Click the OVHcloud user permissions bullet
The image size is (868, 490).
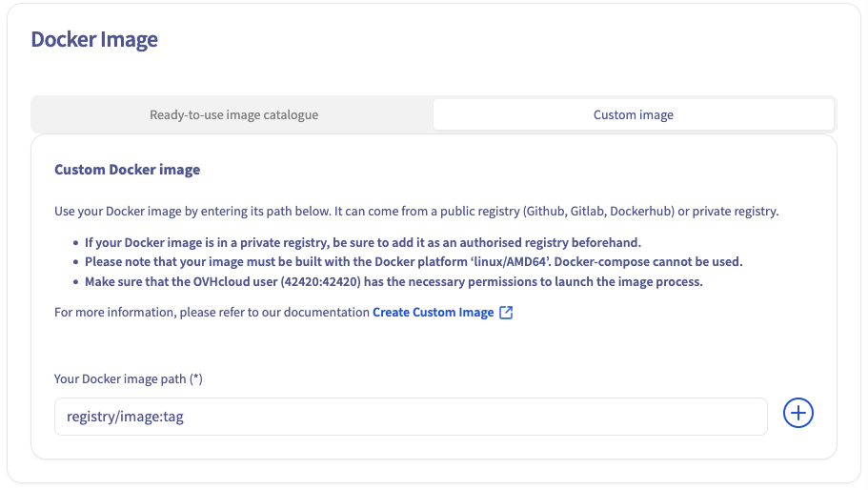(394, 280)
